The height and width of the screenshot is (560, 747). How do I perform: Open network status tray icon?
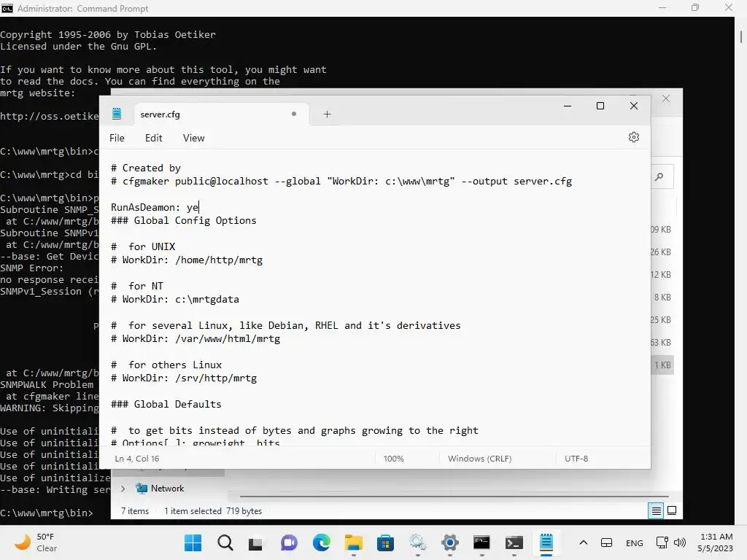(x=662, y=542)
